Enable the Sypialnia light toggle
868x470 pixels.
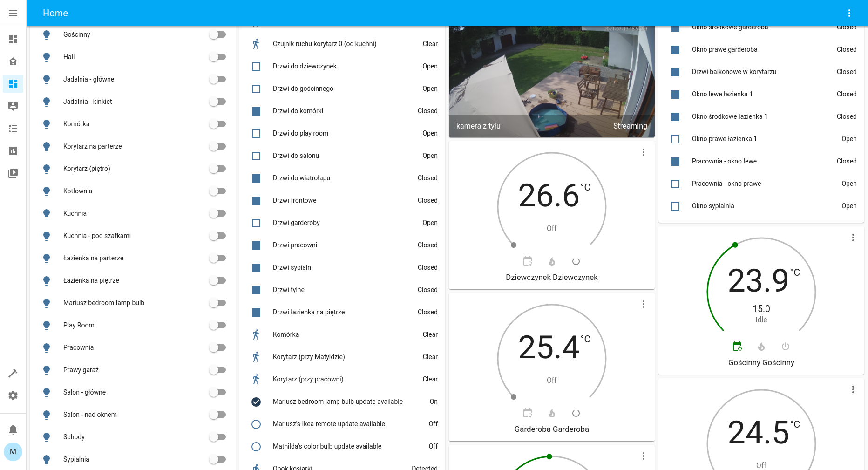[x=217, y=459]
